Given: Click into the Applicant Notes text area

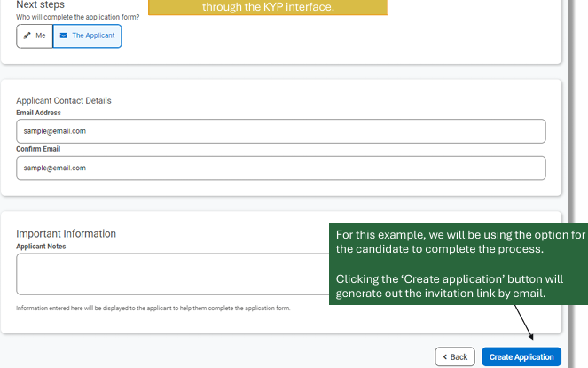Looking at the screenshot, I should (173, 274).
